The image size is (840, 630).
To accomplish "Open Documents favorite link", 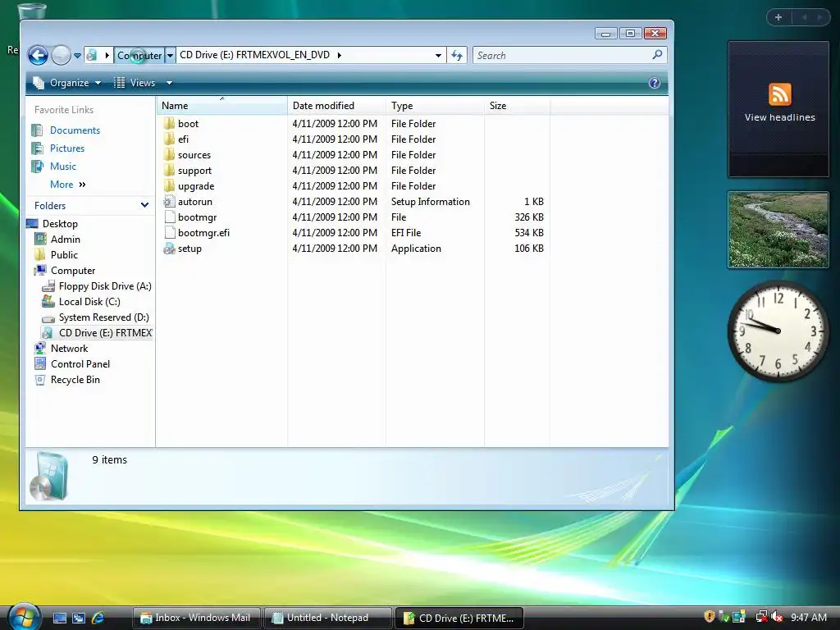I will (75, 130).
